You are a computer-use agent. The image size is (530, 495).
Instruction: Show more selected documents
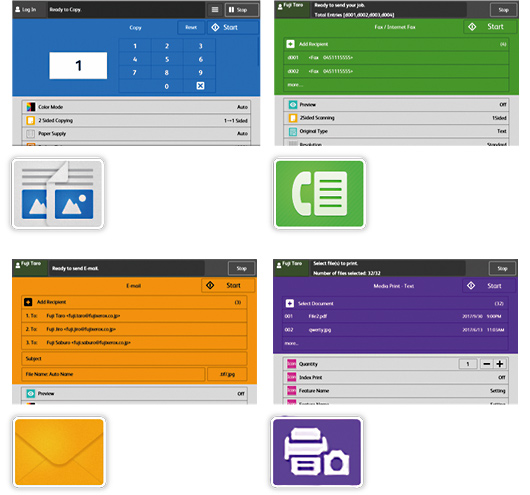point(395,343)
